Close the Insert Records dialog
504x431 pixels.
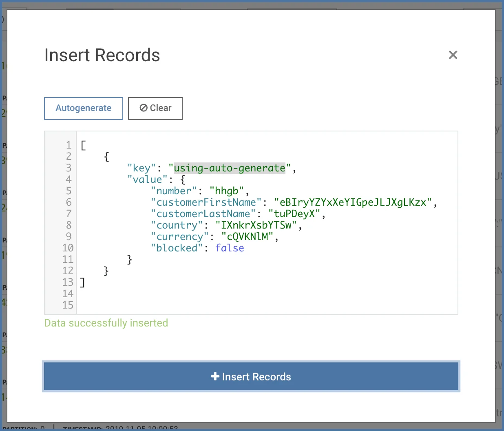[453, 55]
